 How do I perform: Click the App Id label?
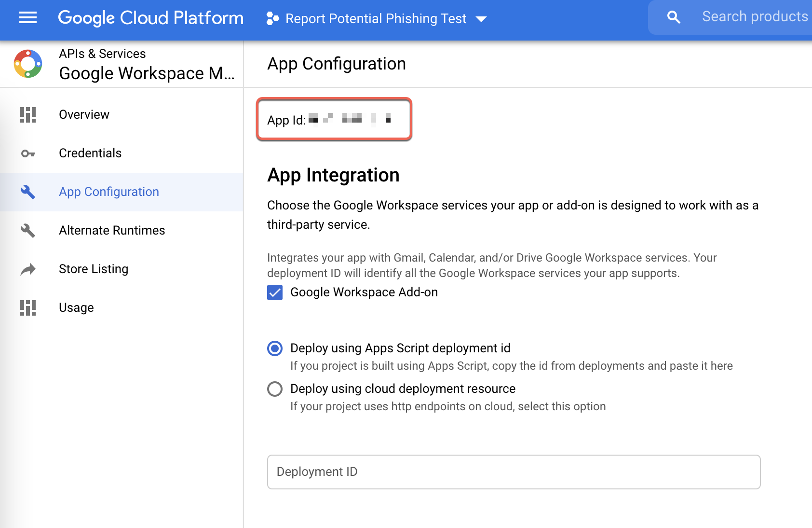click(286, 120)
